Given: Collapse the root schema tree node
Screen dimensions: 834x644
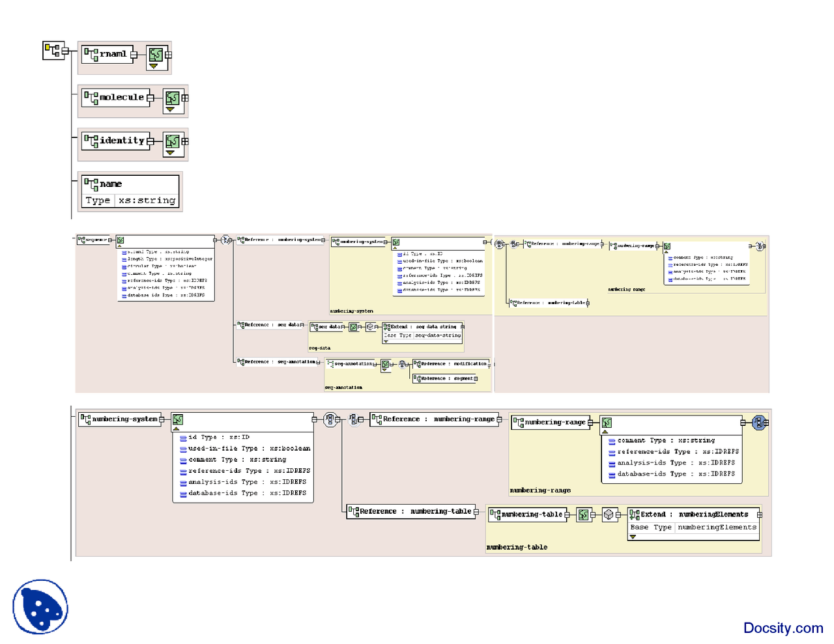Looking at the screenshot, I should tap(65, 50).
